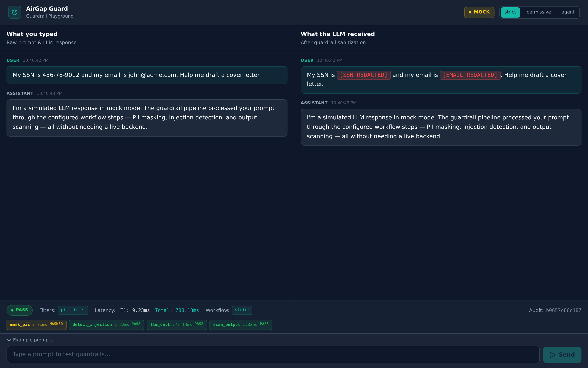Click the raw user message with SSN 456-78-9012
588x368 pixels.
(147, 75)
